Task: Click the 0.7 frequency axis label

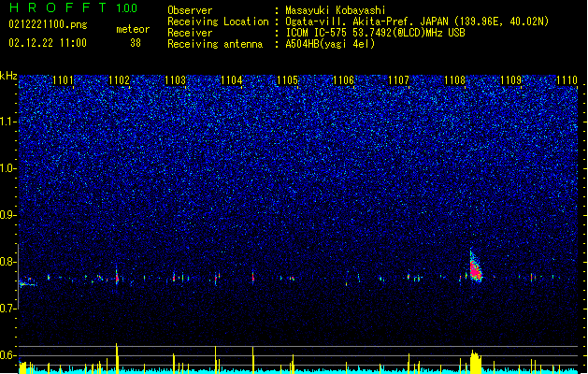Action: tap(8, 309)
